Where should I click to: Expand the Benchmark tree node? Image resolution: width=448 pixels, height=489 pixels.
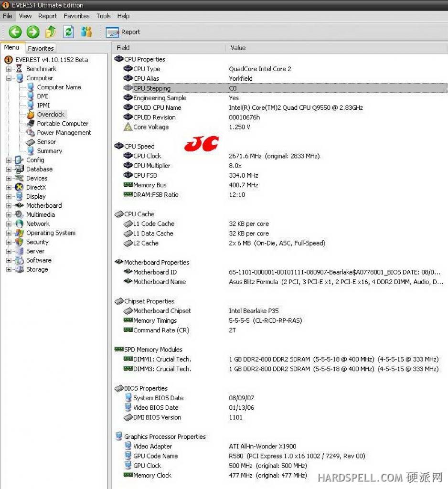pos(9,69)
